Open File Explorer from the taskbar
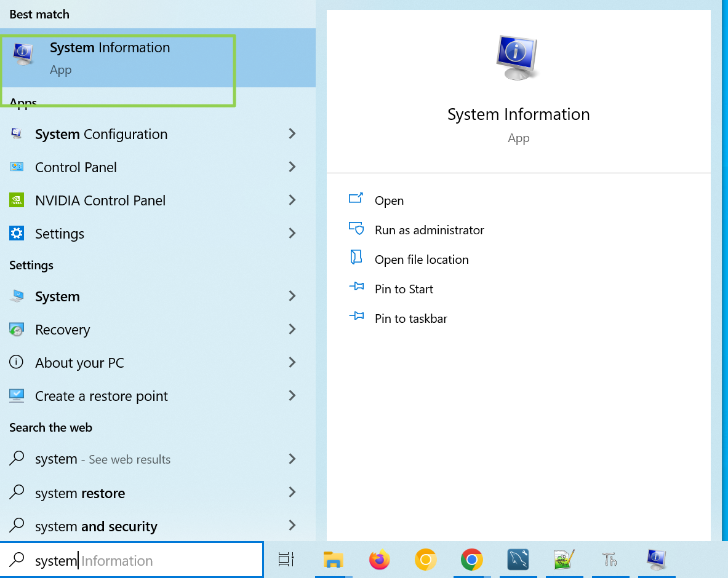The height and width of the screenshot is (578, 728). (333, 560)
